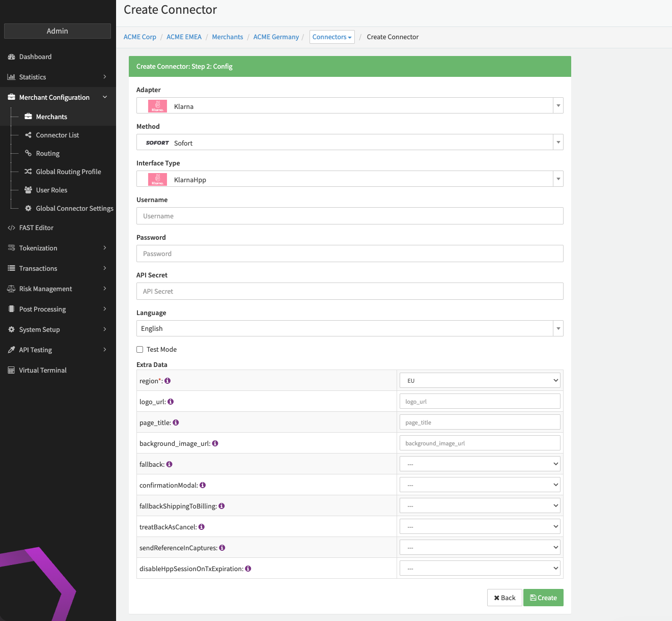Enable the Test Mode checkbox
Image resolution: width=672 pixels, height=621 pixels.
pyautogui.click(x=139, y=349)
